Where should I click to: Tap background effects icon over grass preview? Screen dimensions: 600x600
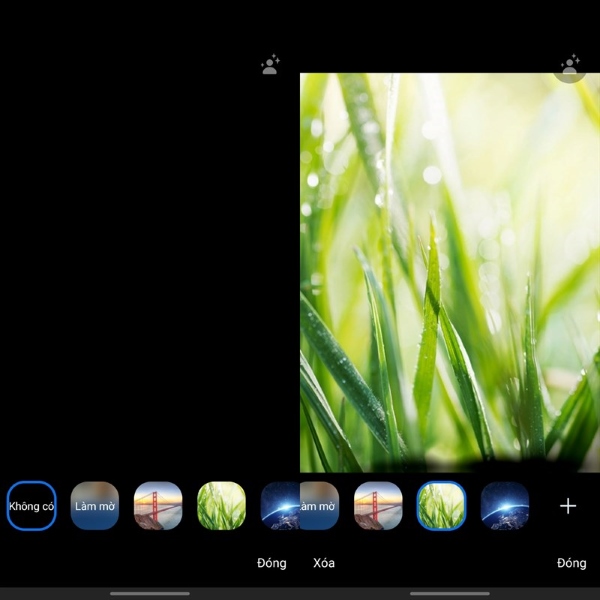tap(570, 66)
